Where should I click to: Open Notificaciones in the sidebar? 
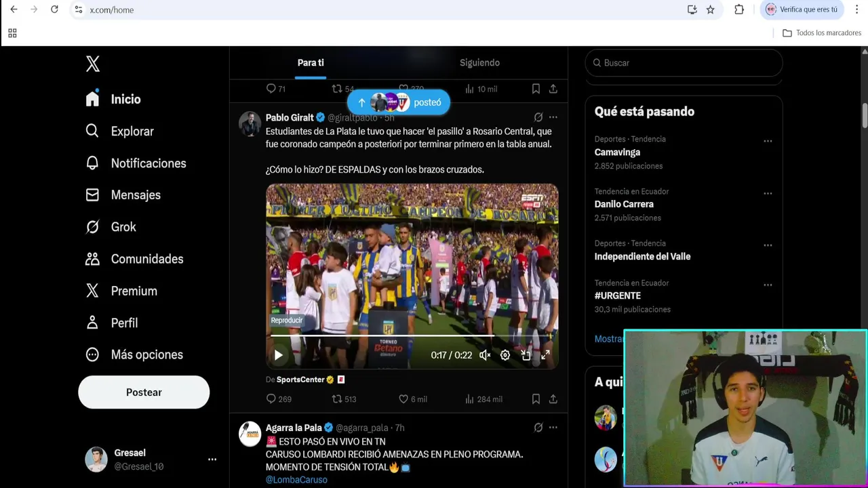pyautogui.click(x=136, y=163)
